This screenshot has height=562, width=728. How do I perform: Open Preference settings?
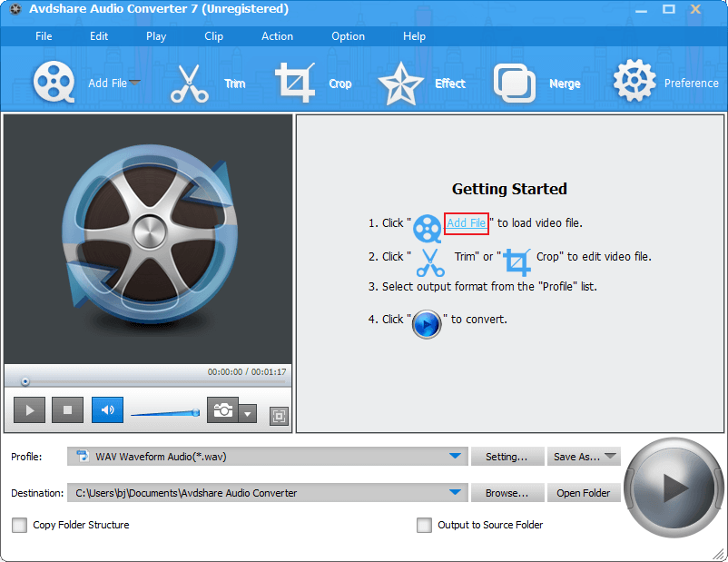pos(634,80)
